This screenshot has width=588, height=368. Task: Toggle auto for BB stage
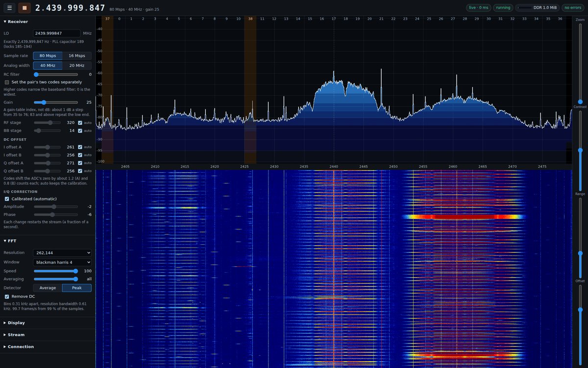tap(80, 131)
